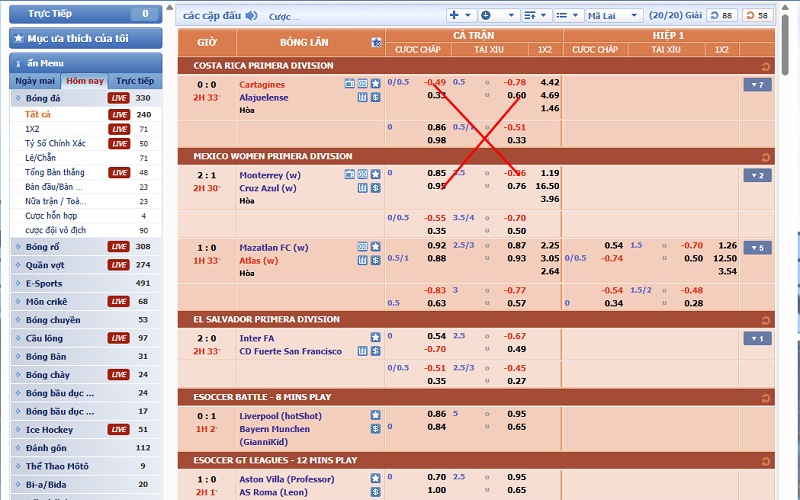Screen dimensions: 800x500
Task: Refresh the Costa Rica Primera Division section
Action: 765,66
